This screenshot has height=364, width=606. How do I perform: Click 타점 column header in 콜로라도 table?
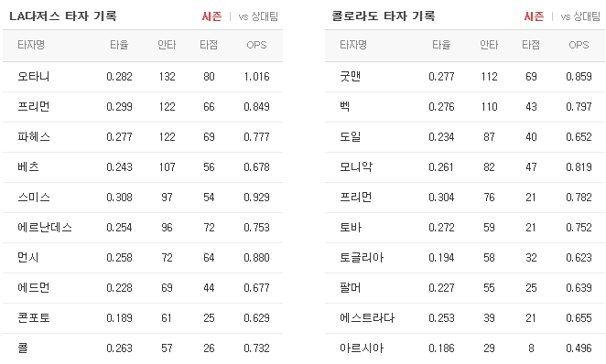(x=531, y=45)
